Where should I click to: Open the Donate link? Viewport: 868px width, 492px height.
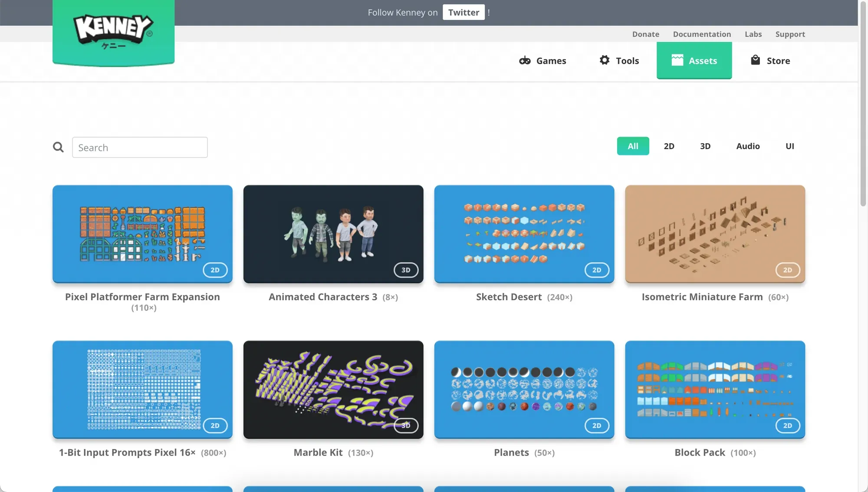[x=645, y=34]
